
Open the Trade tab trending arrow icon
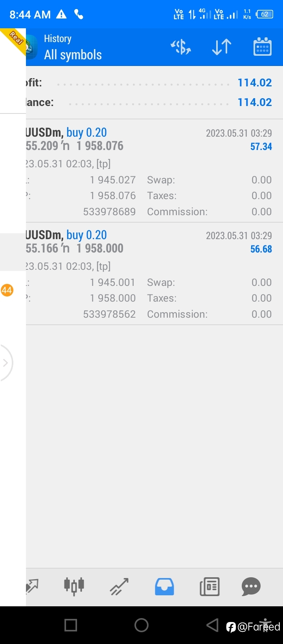click(x=119, y=587)
